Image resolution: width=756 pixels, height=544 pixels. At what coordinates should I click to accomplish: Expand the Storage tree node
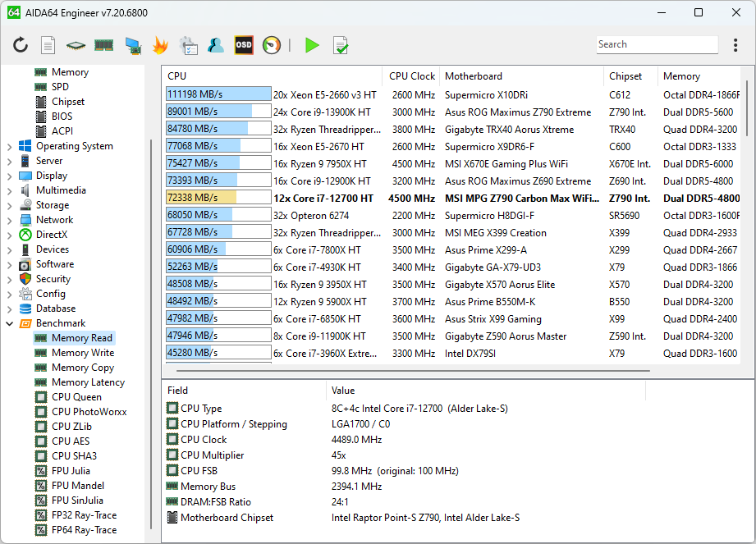click(x=9, y=205)
